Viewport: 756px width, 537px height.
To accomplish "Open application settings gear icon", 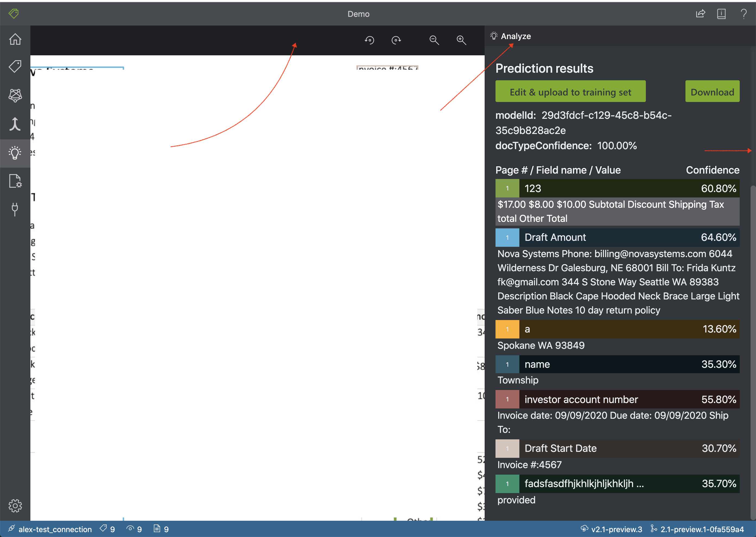I will [15, 506].
